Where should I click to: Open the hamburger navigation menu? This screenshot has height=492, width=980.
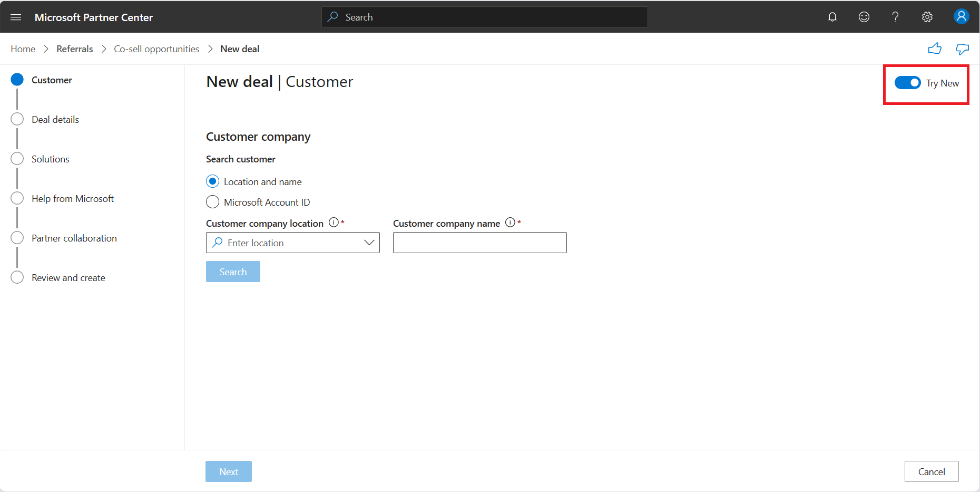pos(16,17)
